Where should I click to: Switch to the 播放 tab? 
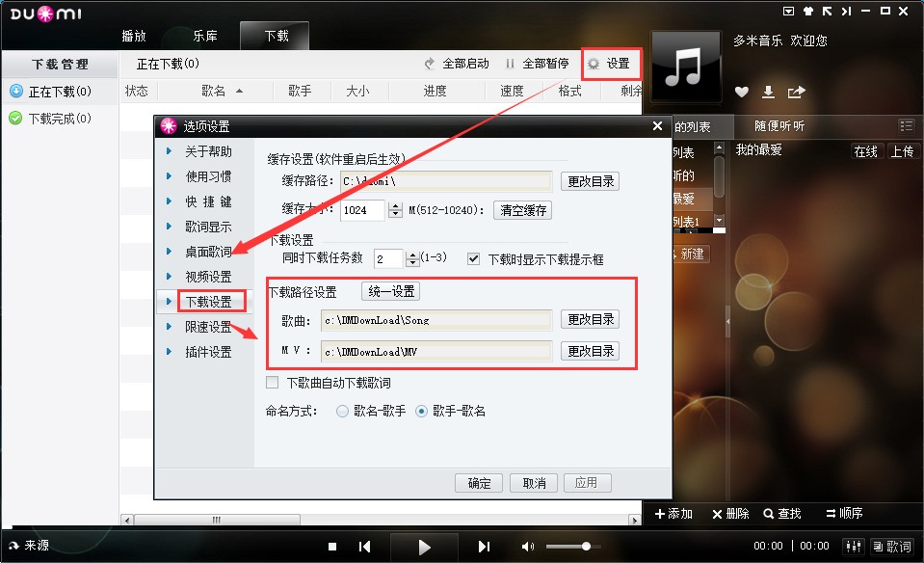(x=134, y=36)
